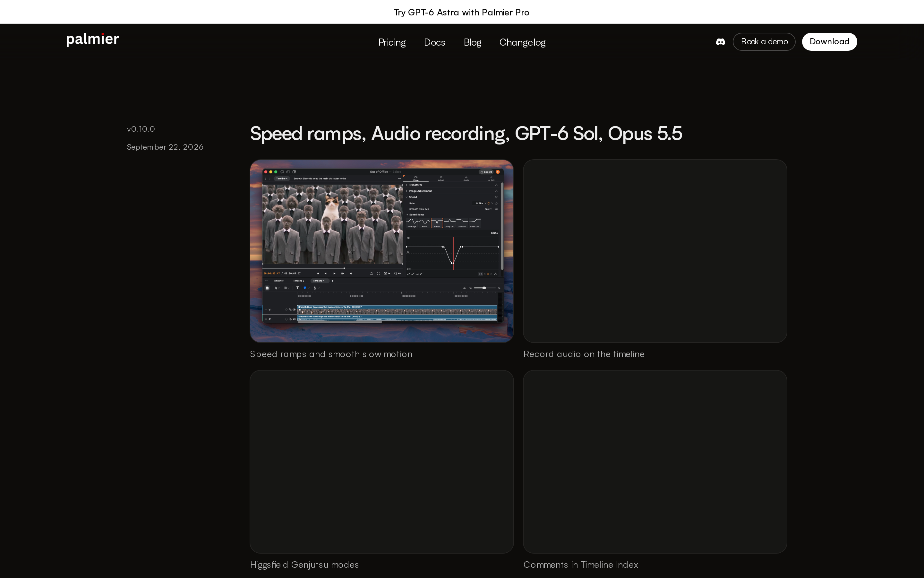Go to Docs
The height and width of the screenshot is (578, 924).
pos(434,42)
